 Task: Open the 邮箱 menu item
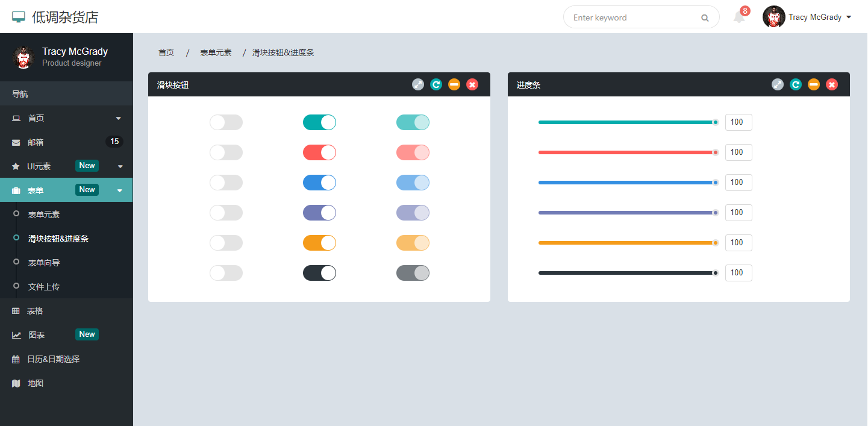66,142
